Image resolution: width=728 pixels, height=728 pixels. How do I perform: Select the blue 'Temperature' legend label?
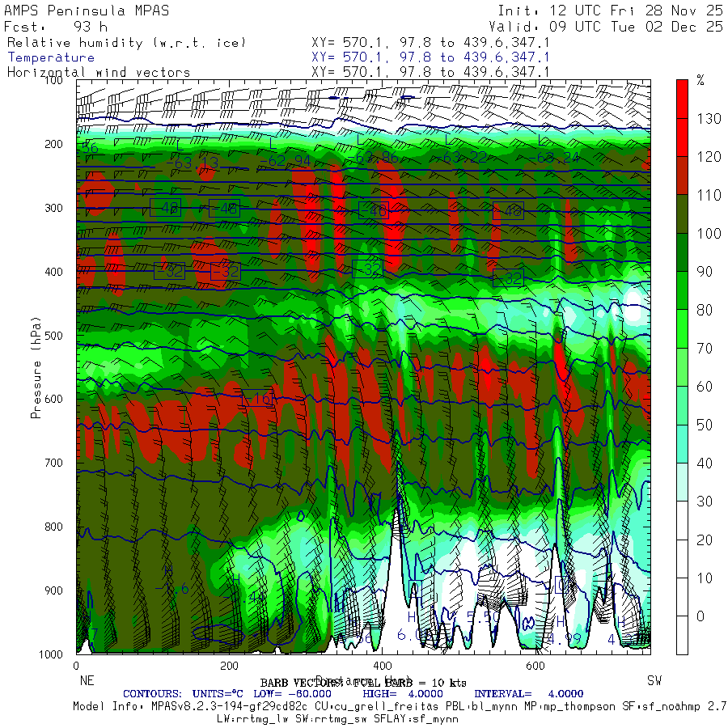51,57
